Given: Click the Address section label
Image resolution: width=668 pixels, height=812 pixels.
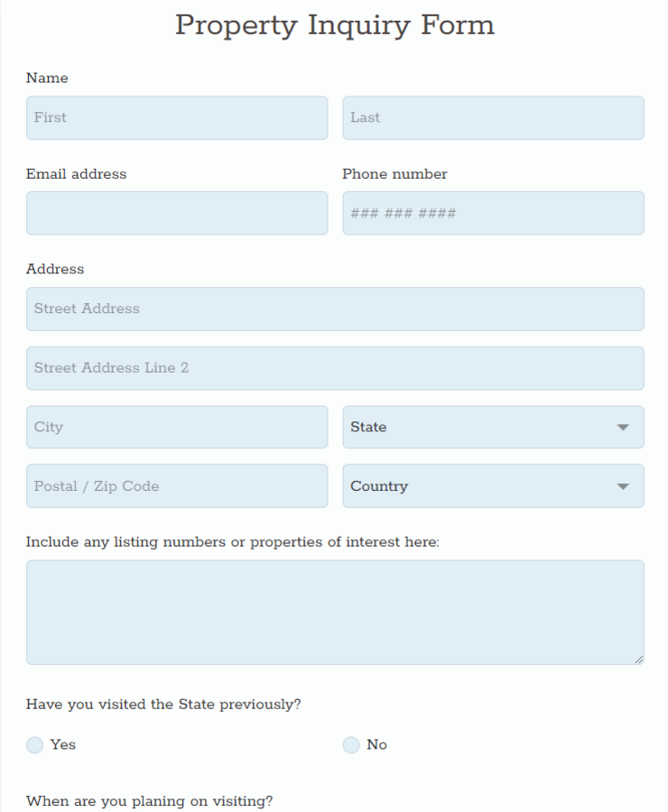Looking at the screenshot, I should point(52,269).
